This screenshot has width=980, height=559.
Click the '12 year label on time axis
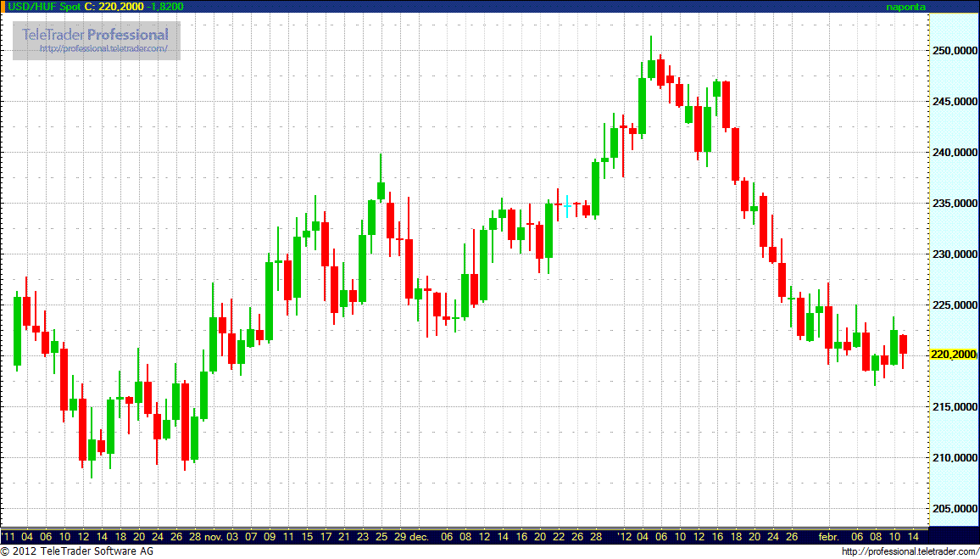coord(624,536)
